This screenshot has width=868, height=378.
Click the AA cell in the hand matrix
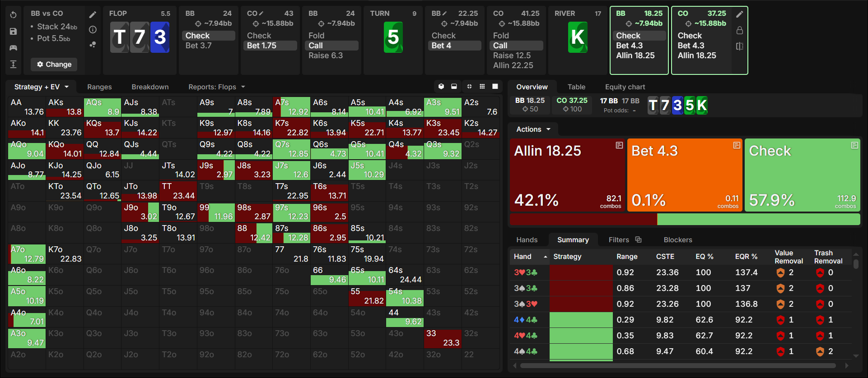pyautogui.click(x=27, y=107)
